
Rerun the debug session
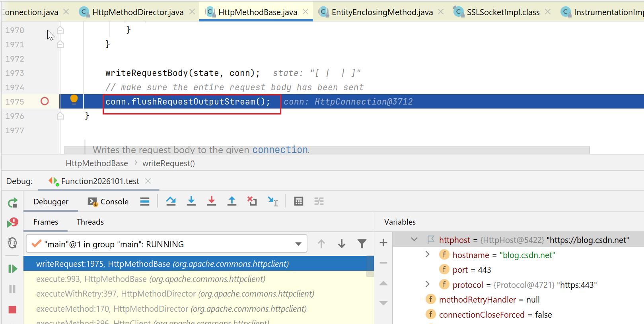point(12,203)
